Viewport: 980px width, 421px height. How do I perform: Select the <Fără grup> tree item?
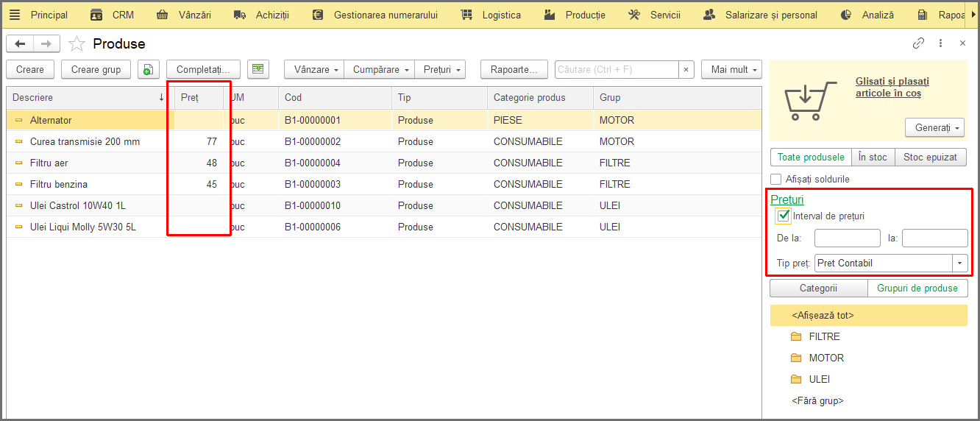coord(817,401)
